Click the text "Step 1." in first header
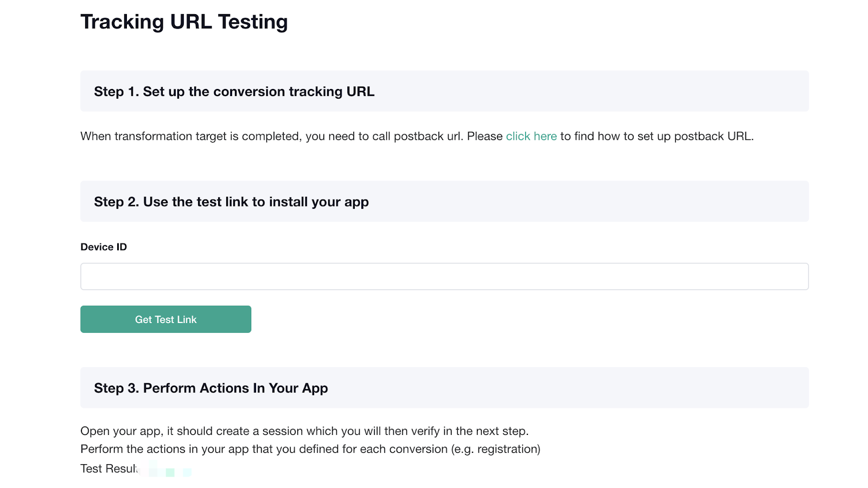Screen dimensions: 868x488 coord(117,92)
